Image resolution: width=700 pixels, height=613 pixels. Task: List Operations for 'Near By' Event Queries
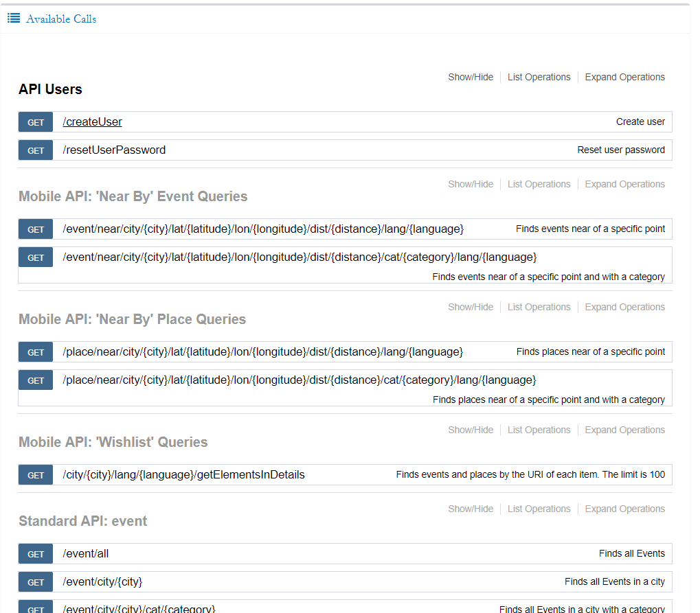539,185
